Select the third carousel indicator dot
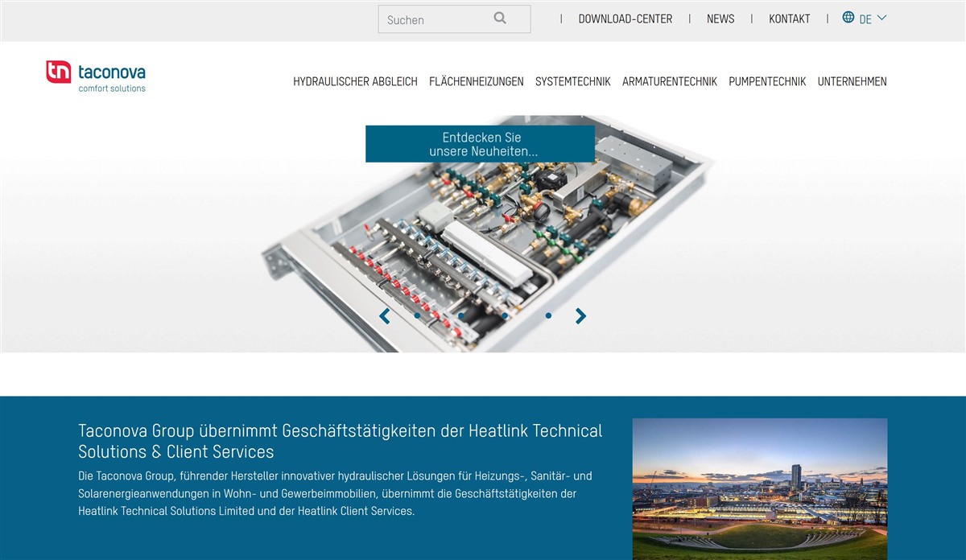The width and height of the screenshot is (966, 560). (x=505, y=315)
